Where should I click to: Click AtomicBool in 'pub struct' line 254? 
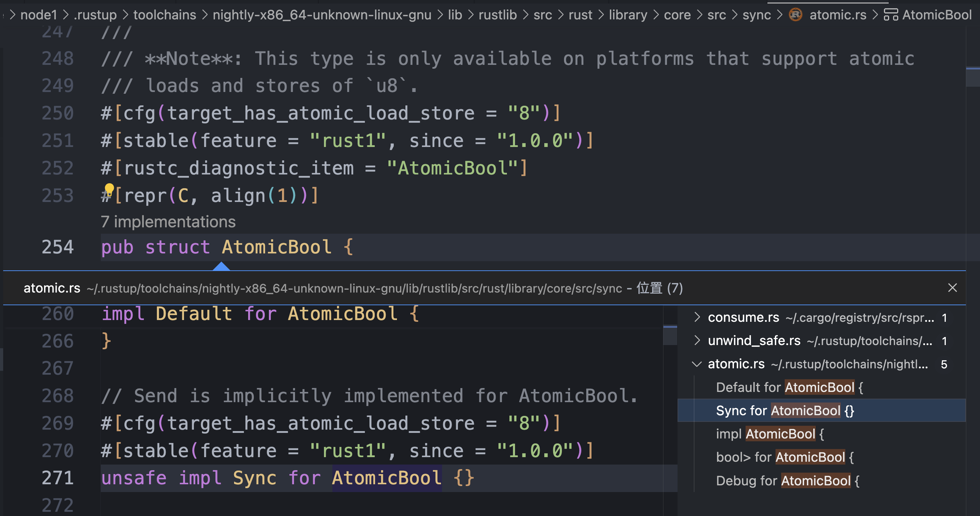[x=277, y=247]
